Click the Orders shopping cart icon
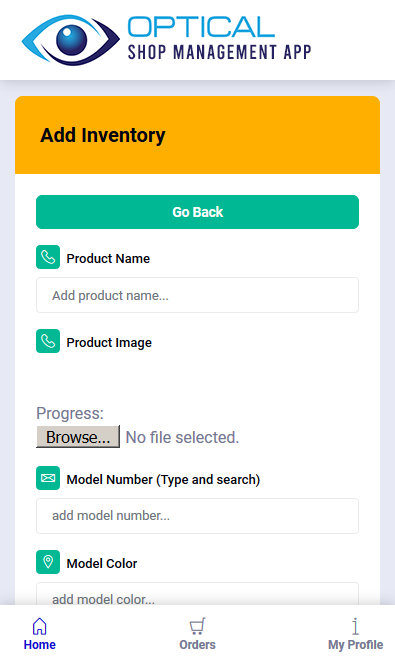This screenshot has height=663, width=395. pos(197,626)
